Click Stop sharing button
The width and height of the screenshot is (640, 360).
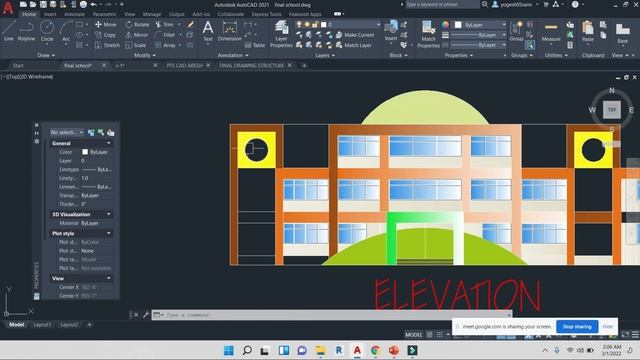[x=577, y=327]
